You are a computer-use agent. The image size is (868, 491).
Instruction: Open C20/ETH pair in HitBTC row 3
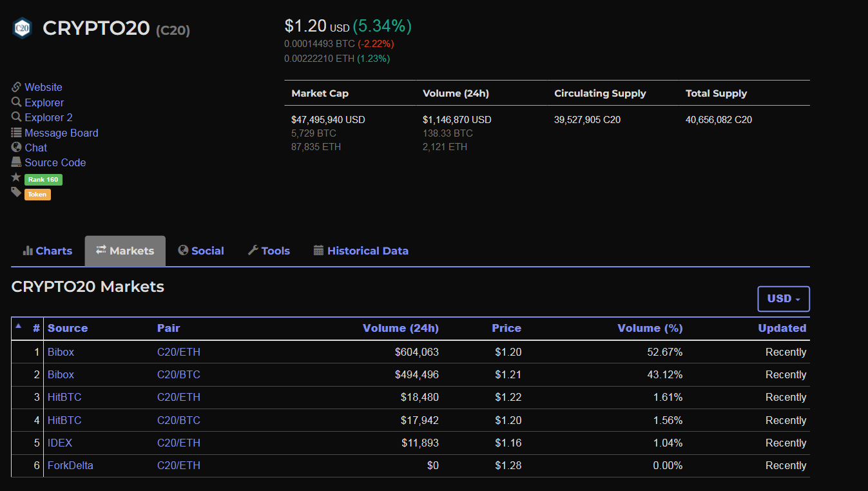[x=178, y=397]
